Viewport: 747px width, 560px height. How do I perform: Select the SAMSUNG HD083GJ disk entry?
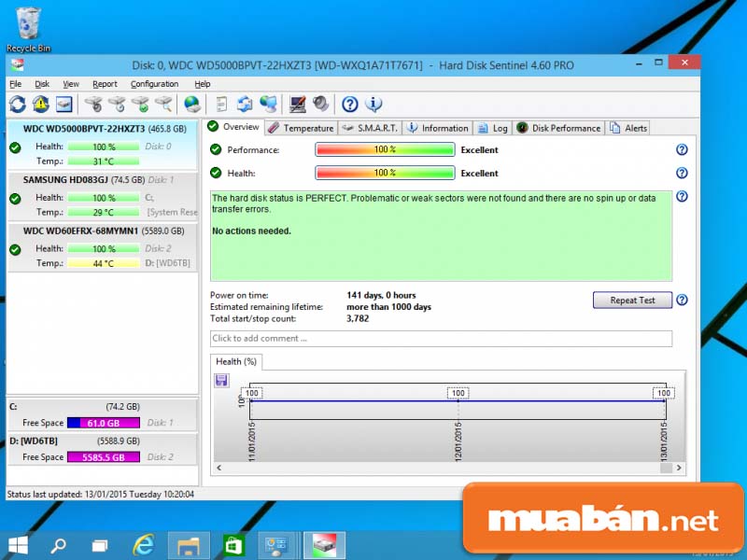(103, 196)
